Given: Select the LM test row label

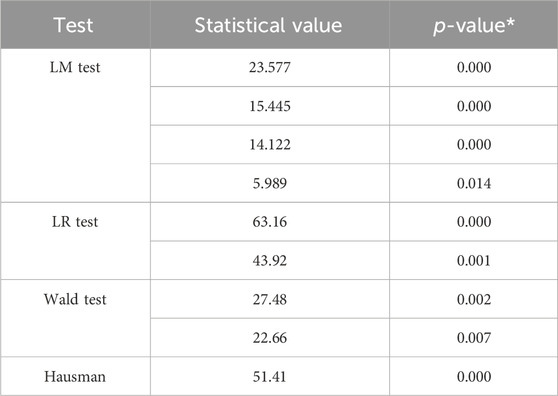Looking at the screenshot, I should click(75, 67).
